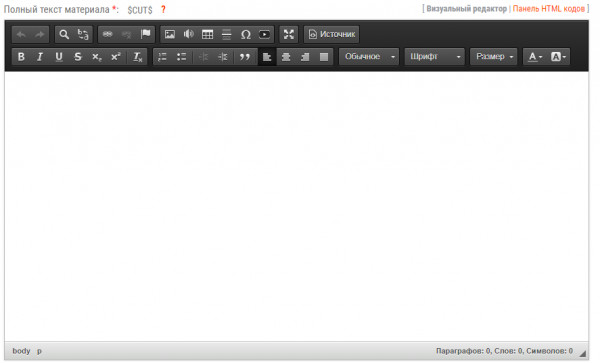
Task: Click the editor resize corner handle
Action: coord(582,353)
